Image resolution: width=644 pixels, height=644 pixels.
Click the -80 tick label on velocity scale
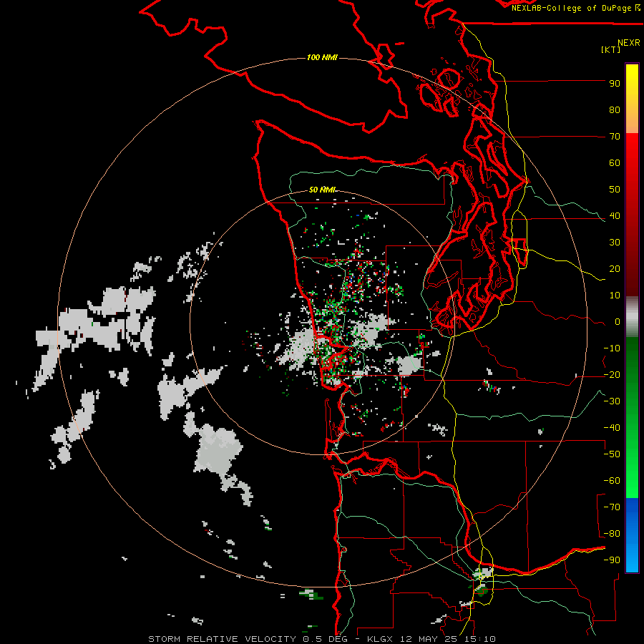pos(612,534)
